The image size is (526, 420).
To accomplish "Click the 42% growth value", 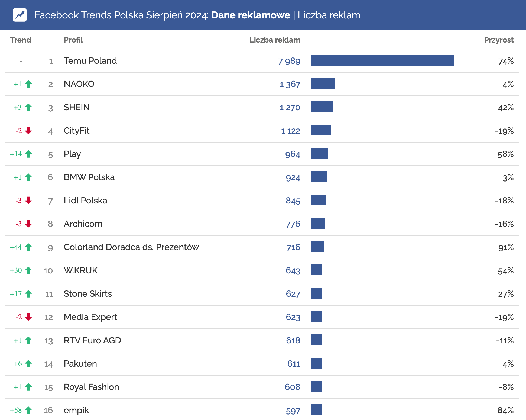I will (506, 108).
